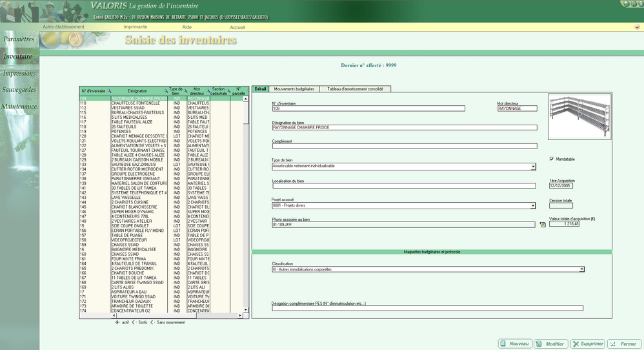Screen dimensions: 644x350
Task: Select the 'Sortis' filter option
Action: click(x=134, y=322)
